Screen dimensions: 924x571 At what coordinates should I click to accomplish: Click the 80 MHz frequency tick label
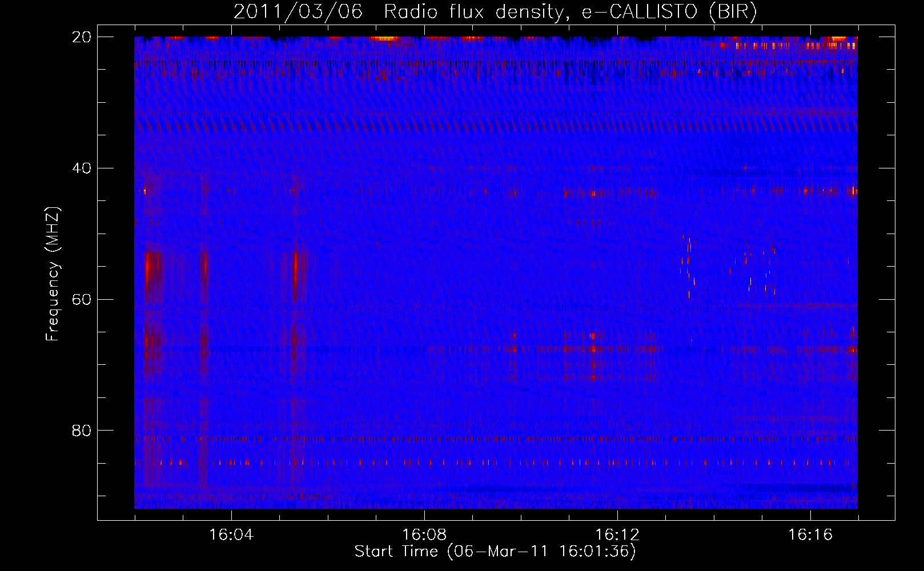coord(82,430)
